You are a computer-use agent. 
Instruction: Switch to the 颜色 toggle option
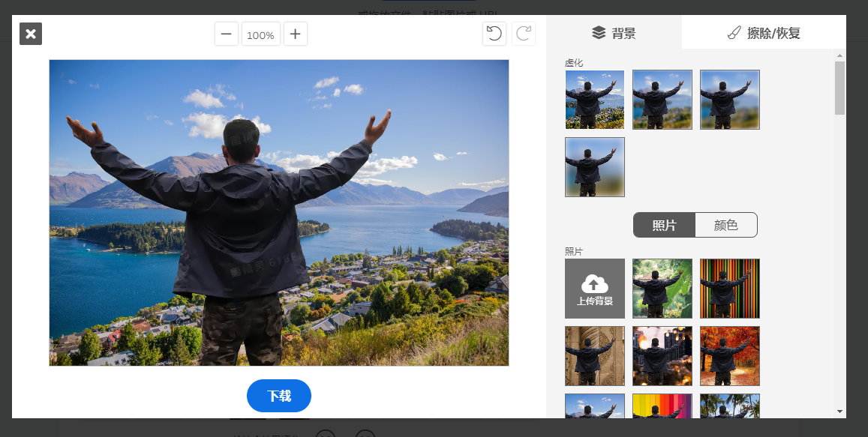click(726, 225)
